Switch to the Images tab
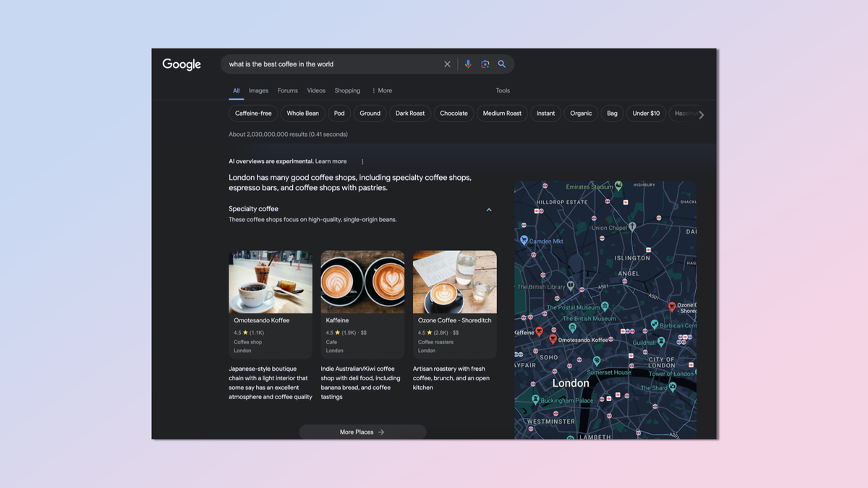The width and height of the screenshot is (868, 488). point(258,90)
